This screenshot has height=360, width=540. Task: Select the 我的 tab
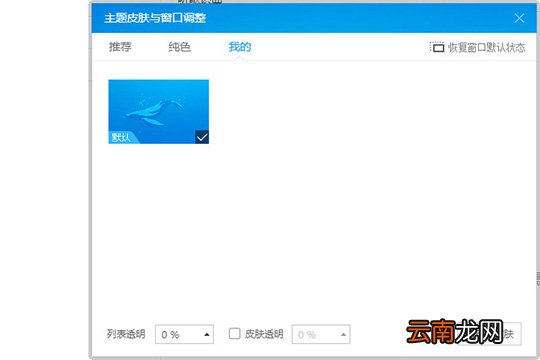[x=240, y=47]
